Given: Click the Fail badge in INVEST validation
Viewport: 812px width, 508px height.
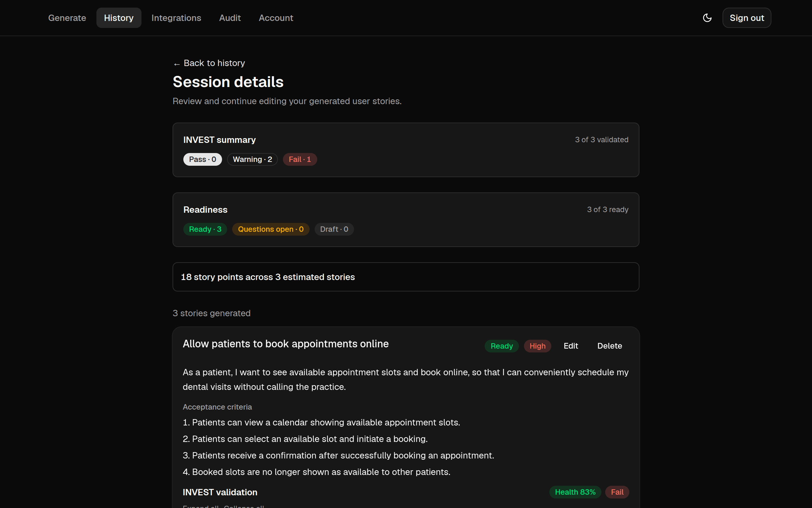Looking at the screenshot, I should [617, 492].
